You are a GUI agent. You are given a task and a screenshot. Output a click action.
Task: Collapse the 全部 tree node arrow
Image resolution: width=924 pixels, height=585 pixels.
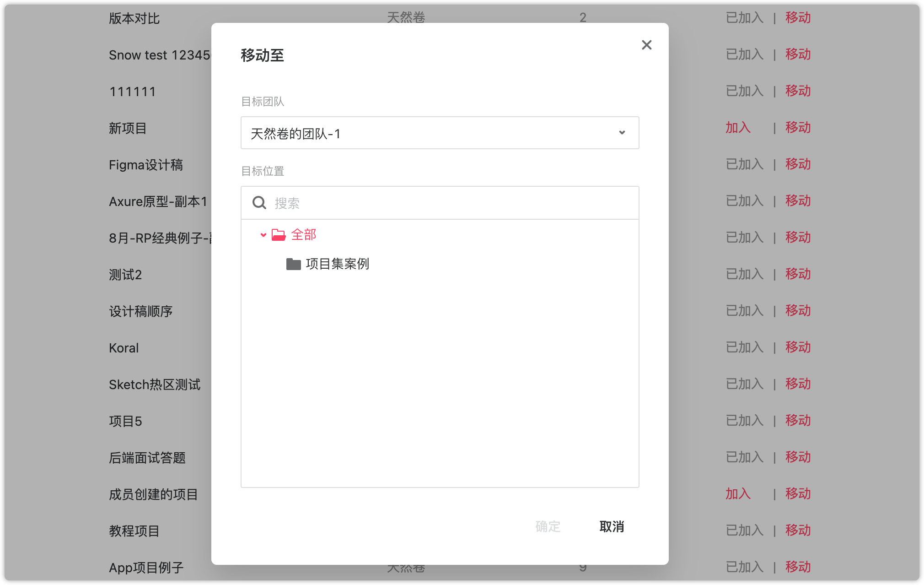[x=263, y=235]
